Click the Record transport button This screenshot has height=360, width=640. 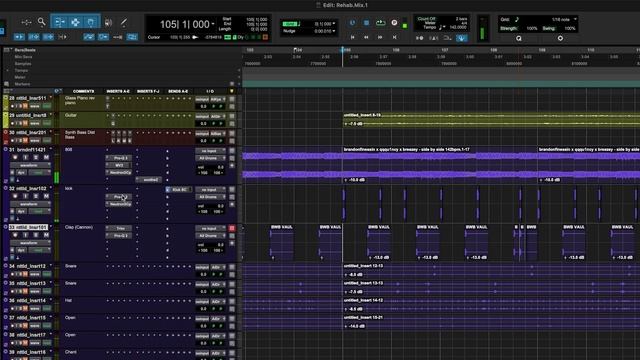click(394, 23)
